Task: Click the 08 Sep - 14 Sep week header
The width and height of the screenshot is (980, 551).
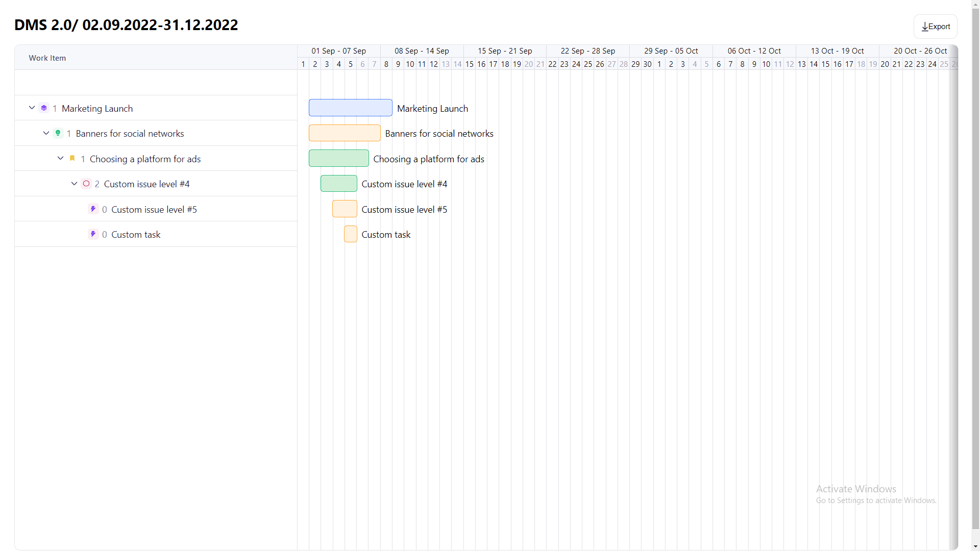Action: (422, 51)
